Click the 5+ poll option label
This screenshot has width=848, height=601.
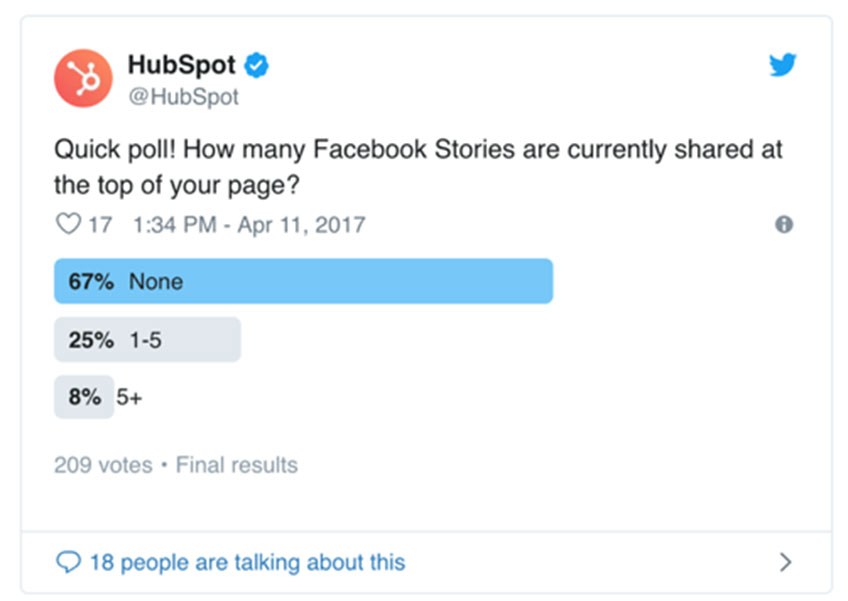129,397
